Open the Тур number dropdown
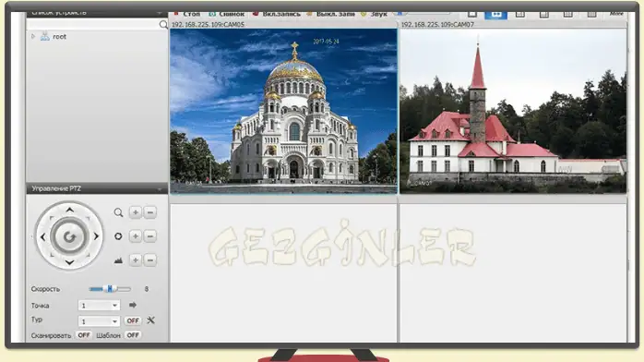Image resolution: width=644 pixels, height=362 pixels. click(x=99, y=321)
